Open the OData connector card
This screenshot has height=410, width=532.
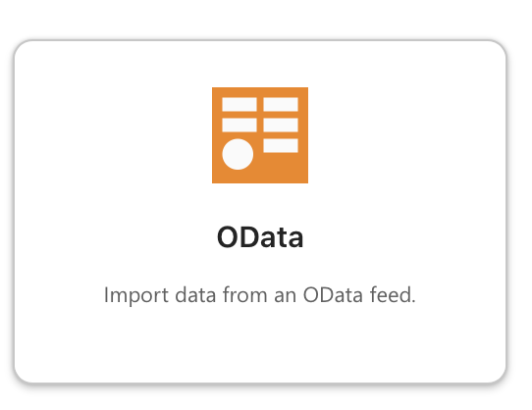pyautogui.click(x=260, y=212)
